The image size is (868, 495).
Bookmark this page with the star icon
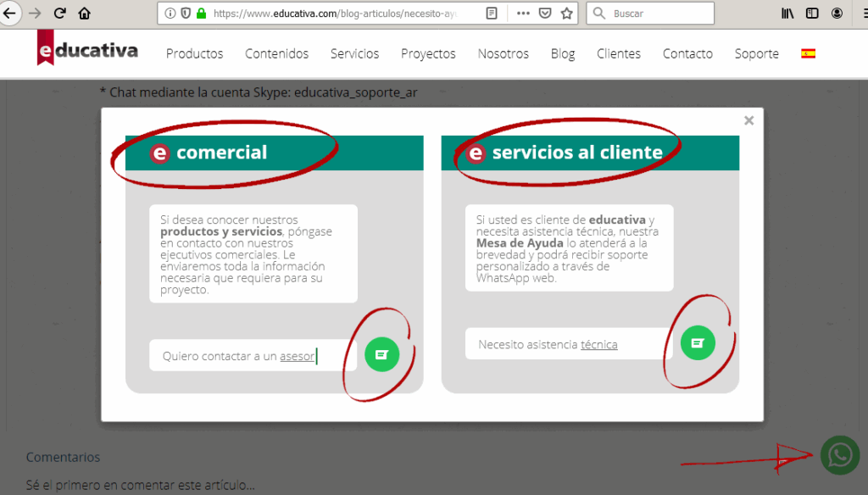(x=567, y=14)
